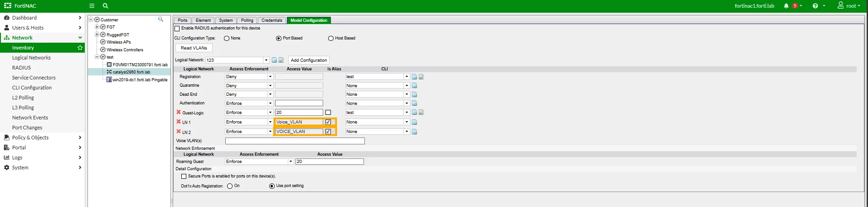Viewport: 868px width, 207px height.
Task: Open CLI Configuration in sidebar
Action: 32,88
